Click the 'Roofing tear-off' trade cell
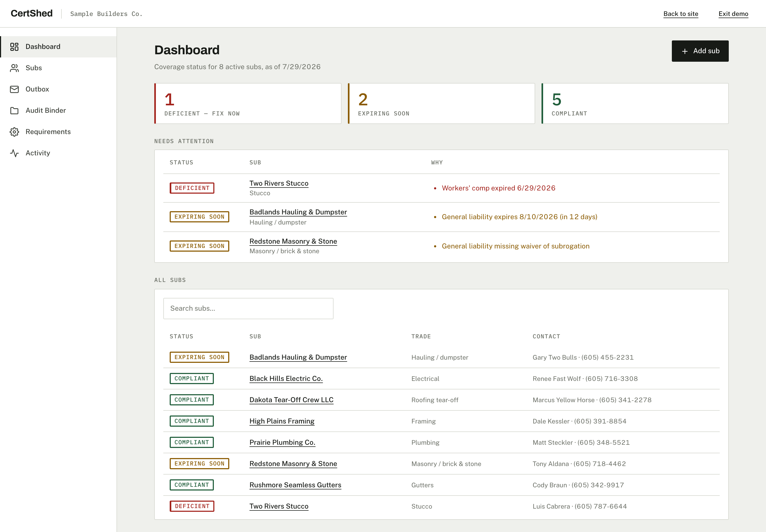766x532 pixels. click(x=435, y=400)
